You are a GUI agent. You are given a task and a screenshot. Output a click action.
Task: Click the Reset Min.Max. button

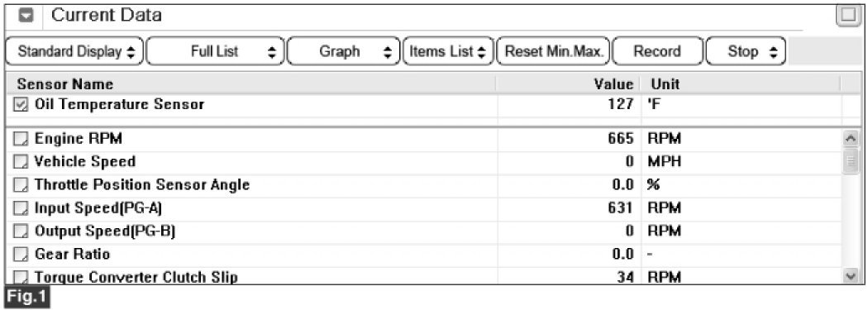554,52
